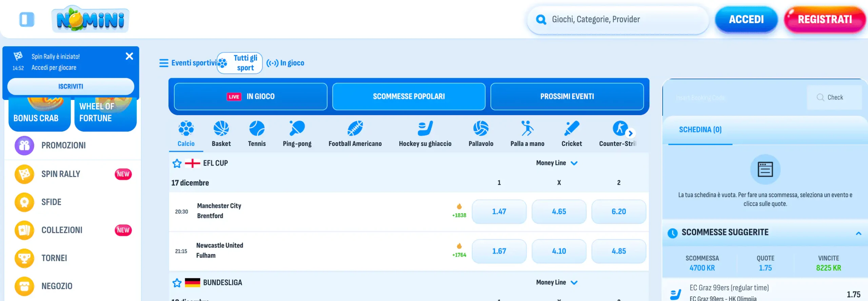868x301 pixels.
Task: Select Tutti gli sport filter
Action: [240, 63]
